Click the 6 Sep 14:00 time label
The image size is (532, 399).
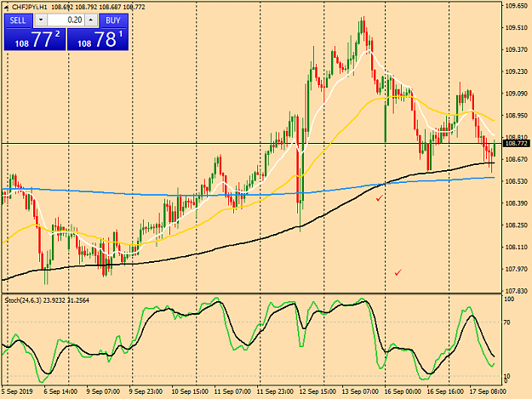coord(60,391)
